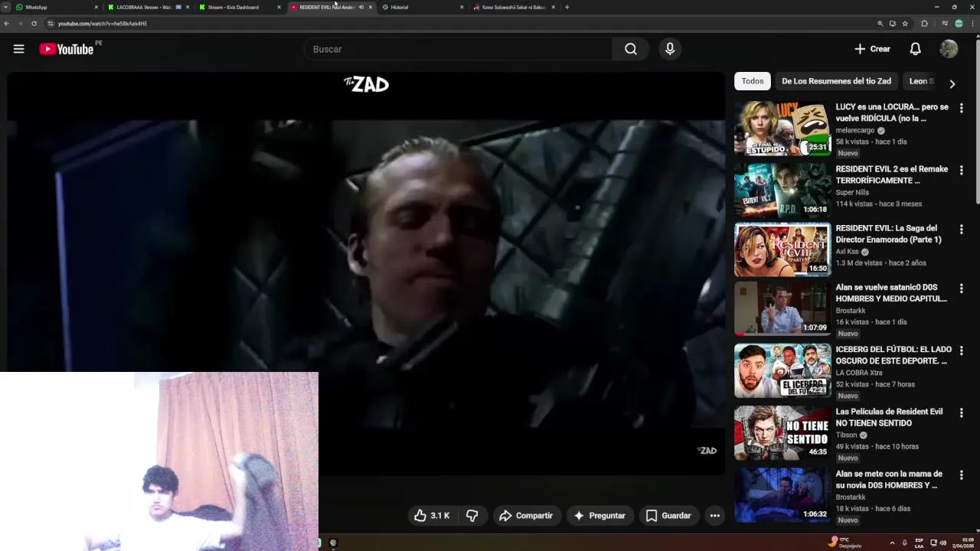The height and width of the screenshot is (551, 980).
Task: Select the Todos filter chip
Action: click(x=753, y=81)
